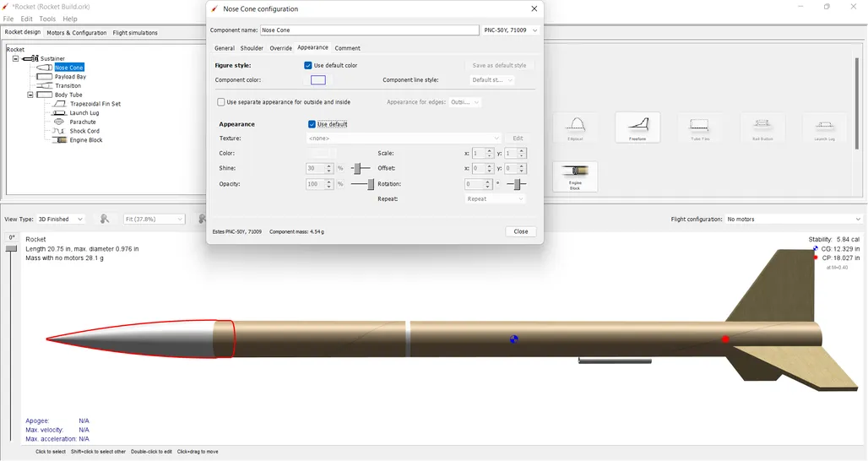This screenshot has width=868, height=461.
Task: Click the Component name text field
Action: click(x=369, y=30)
